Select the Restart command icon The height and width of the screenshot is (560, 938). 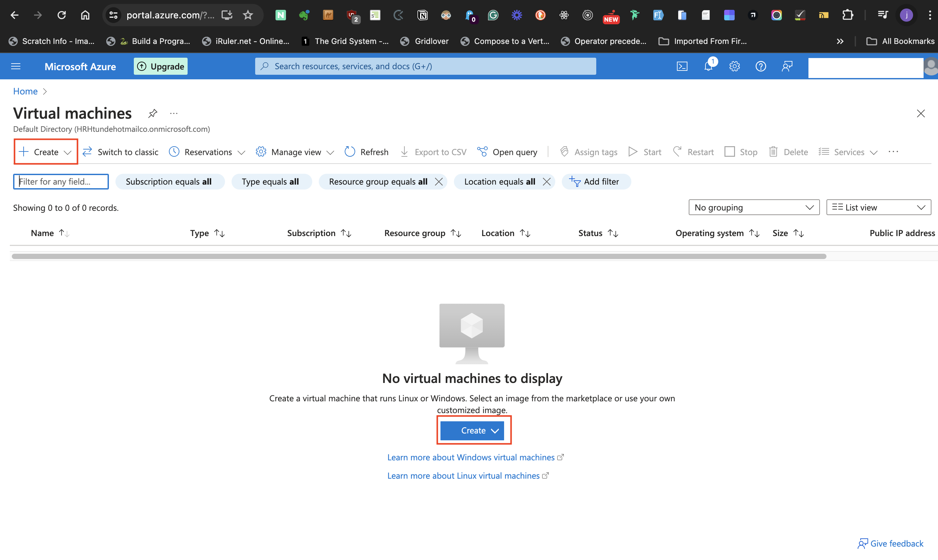tap(677, 152)
